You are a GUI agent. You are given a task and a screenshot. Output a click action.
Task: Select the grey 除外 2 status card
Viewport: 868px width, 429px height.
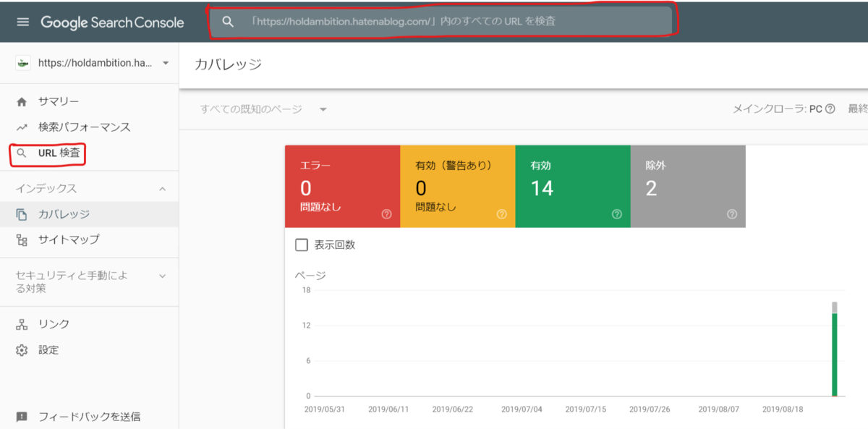pos(687,186)
